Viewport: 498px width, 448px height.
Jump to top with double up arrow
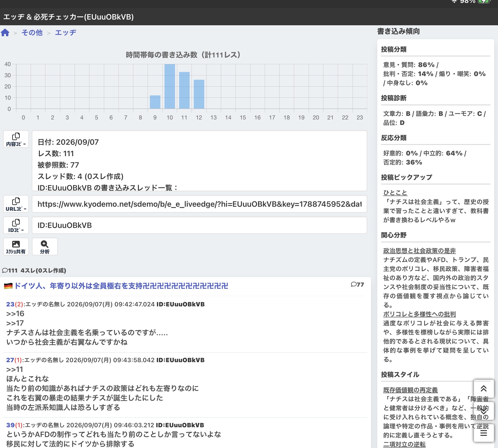click(483, 389)
